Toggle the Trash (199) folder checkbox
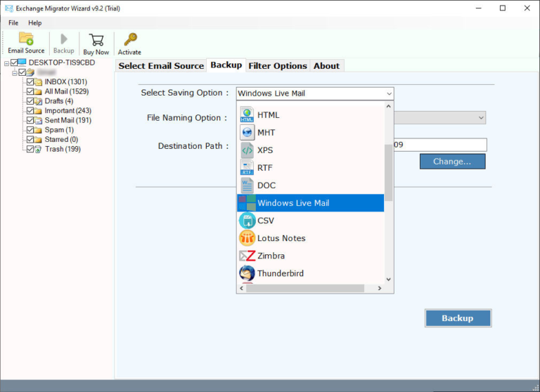The width and height of the screenshot is (540, 392). pyautogui.click(x=30, y=149)
